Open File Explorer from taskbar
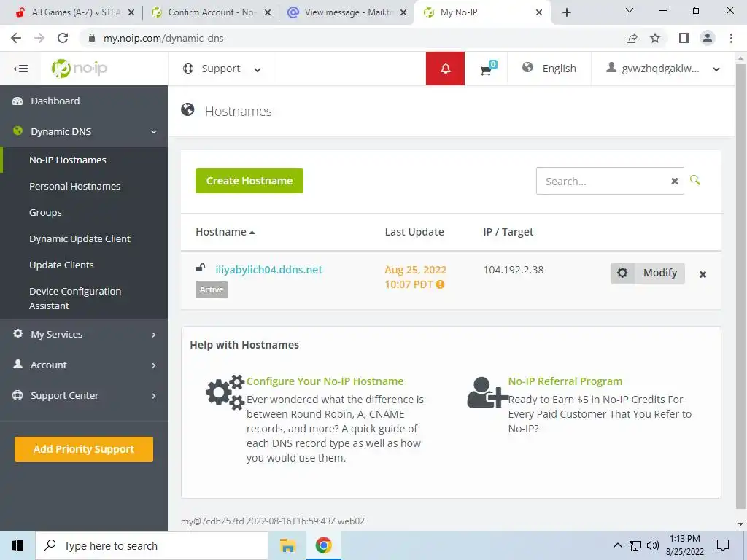The image size is (747, 560). 287,545
